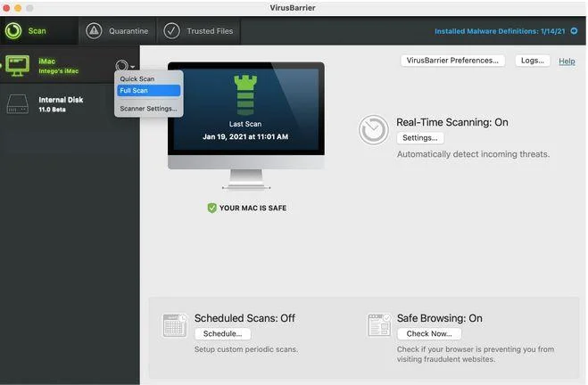Image resolution: width=588 pixels, height=385 pixels.
Task: Click the Safe Browsing window icon
Action: (378, 325)
